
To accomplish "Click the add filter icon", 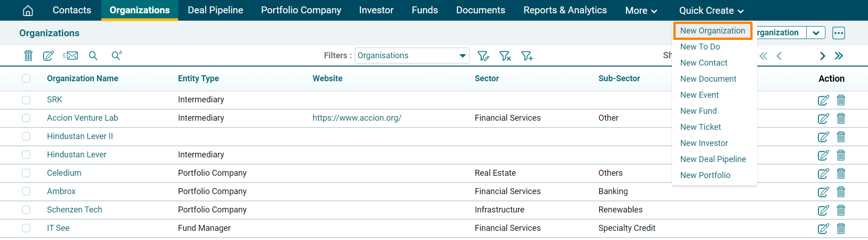I will click(x=527, y=56).
